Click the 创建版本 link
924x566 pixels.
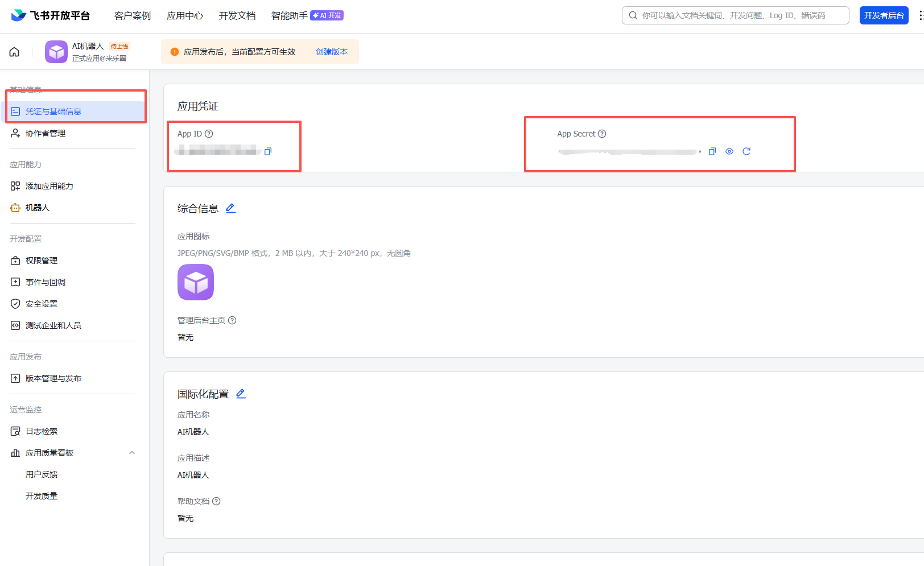[331, 52]
